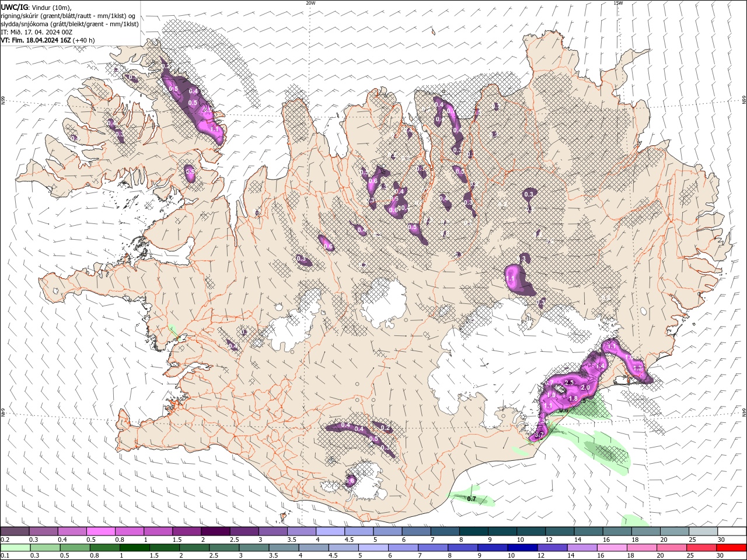Click the '0.7' value in the green rain patch offshore
Image resolution: width=747 pixels, height=560 pixels.
(x=472, y=499)
